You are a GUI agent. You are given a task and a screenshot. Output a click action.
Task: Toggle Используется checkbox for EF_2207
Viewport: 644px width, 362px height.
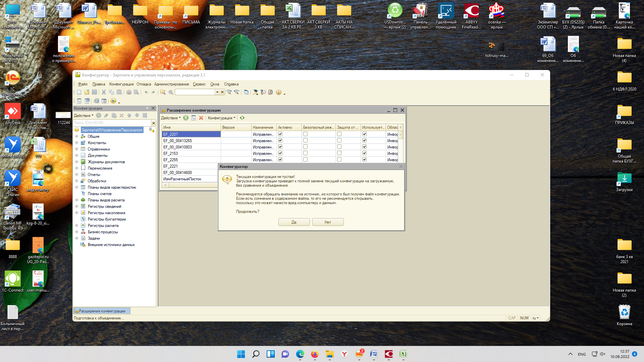coord(365,134)
